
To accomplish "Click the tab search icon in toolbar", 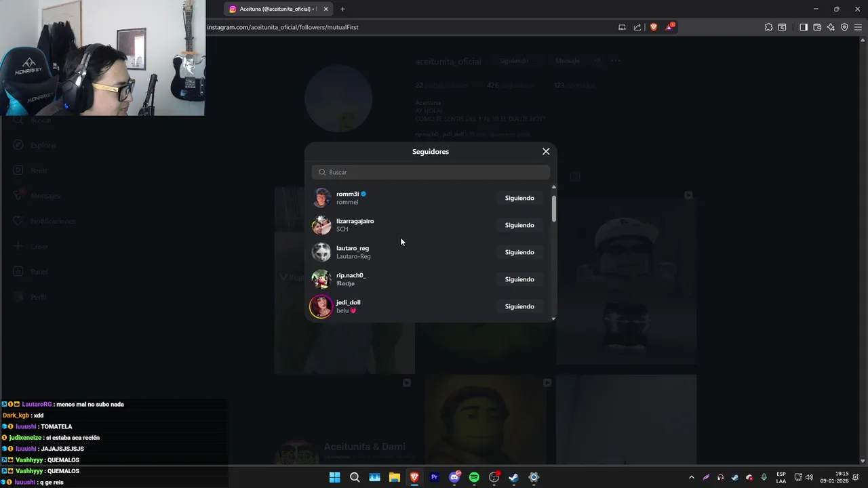I will (x=782, y=27).
